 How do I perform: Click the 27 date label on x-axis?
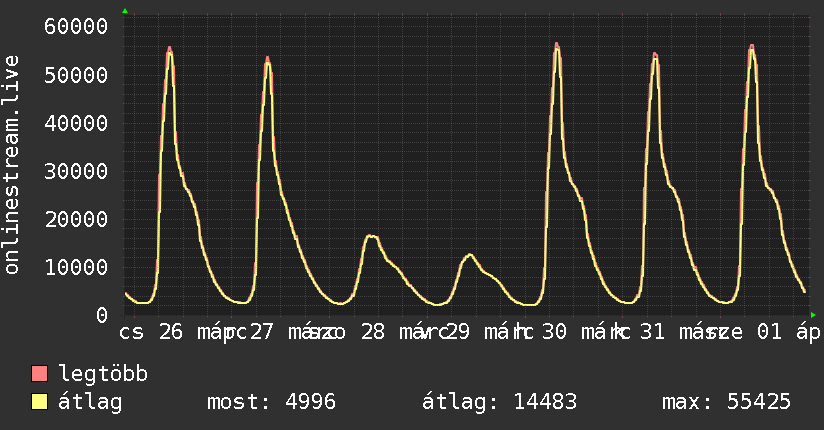click(x=262, y=332)
